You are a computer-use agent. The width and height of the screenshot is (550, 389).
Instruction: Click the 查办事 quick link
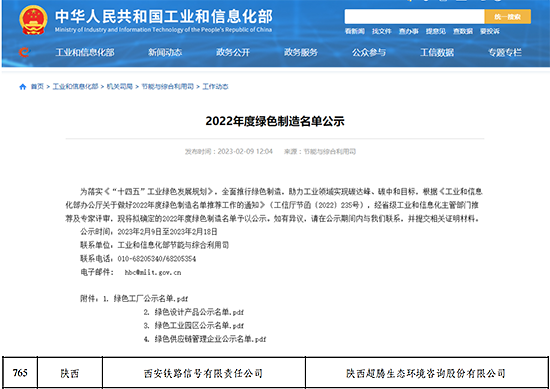coord(409,31)
